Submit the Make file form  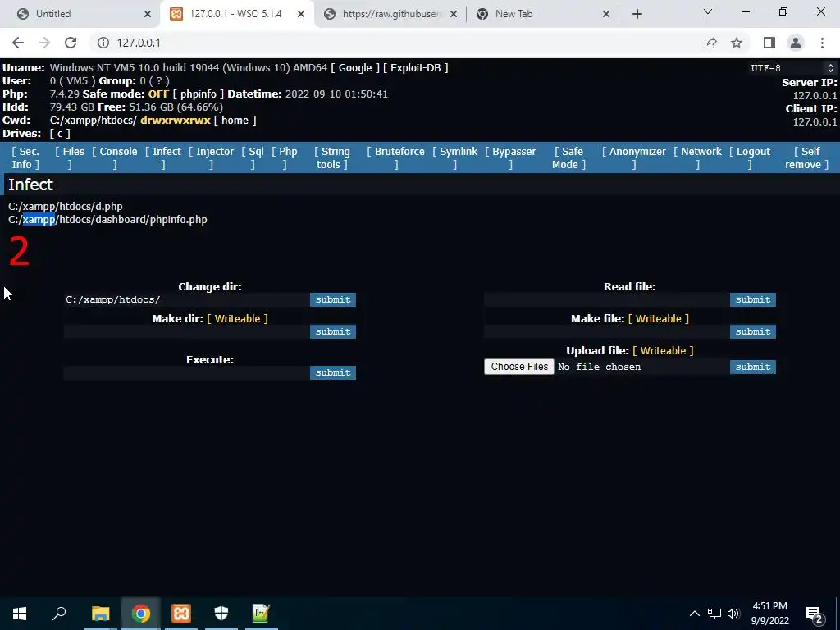(753, 331)
